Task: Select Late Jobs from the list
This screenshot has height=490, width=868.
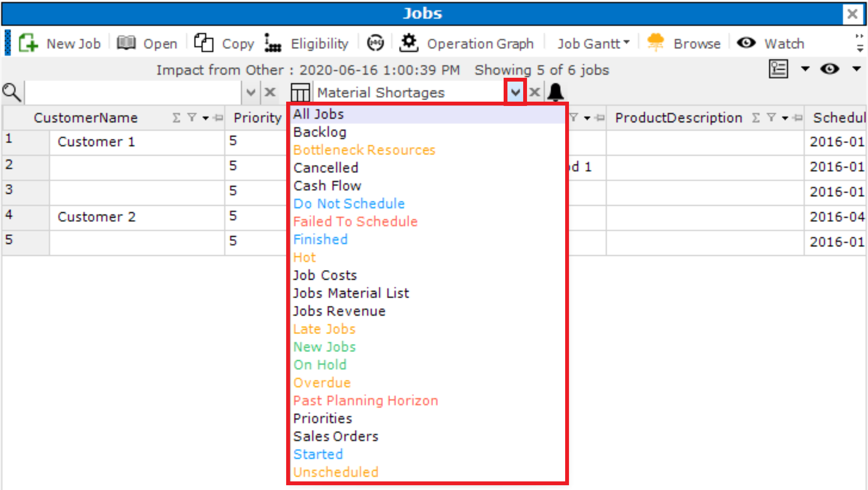Action: coord(428,329)
